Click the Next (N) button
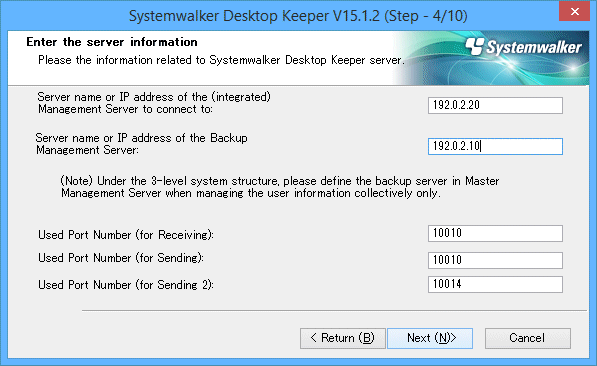Image resolution: width=597 pixels, height=366 pixels. [x=430, y=338]
